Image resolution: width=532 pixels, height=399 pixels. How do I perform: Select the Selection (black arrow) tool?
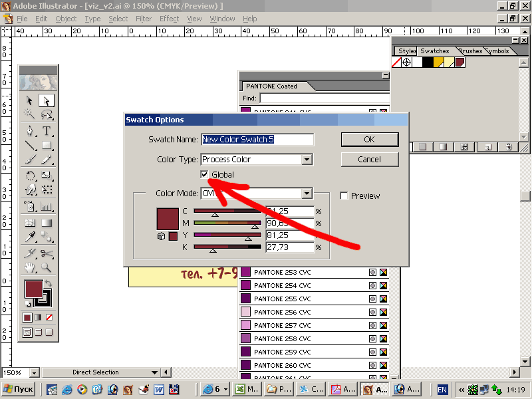[29, 100]
